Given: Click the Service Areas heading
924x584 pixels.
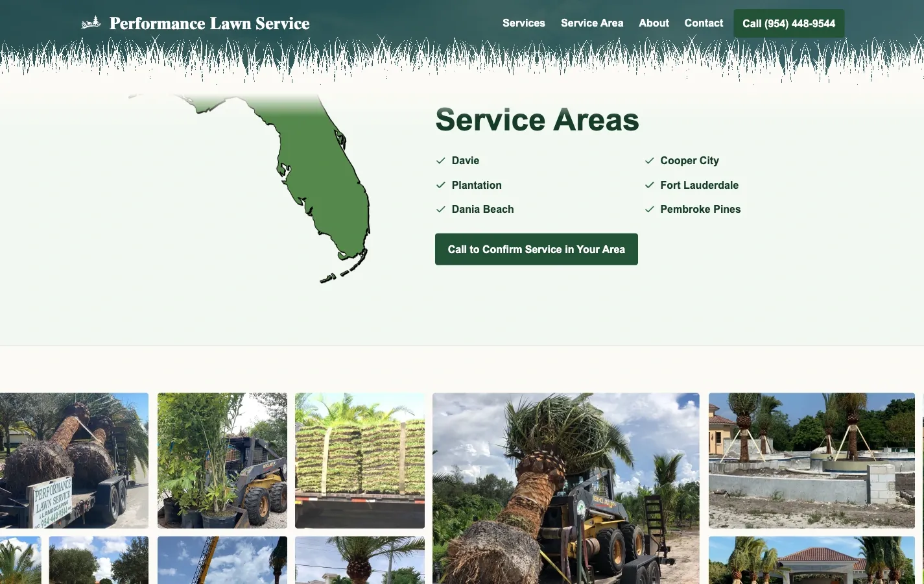Looking at the screenshot, I should click(537, 119).
